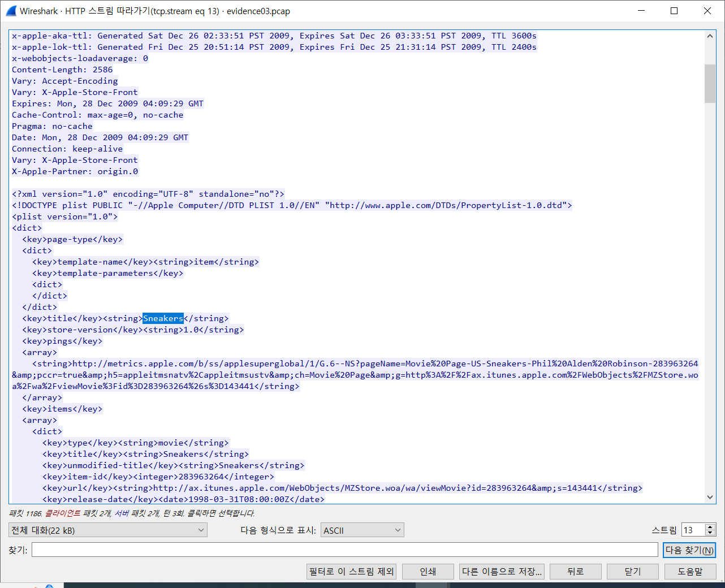Click the release-date 1998-03-31 line
The height and width of the screenshot is (588, 725).
pos(184,499)
